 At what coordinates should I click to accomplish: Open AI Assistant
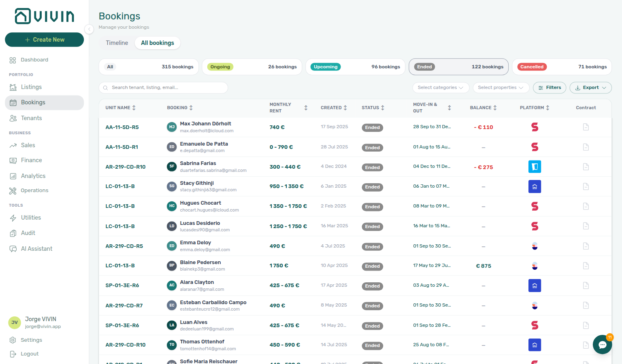45,249
